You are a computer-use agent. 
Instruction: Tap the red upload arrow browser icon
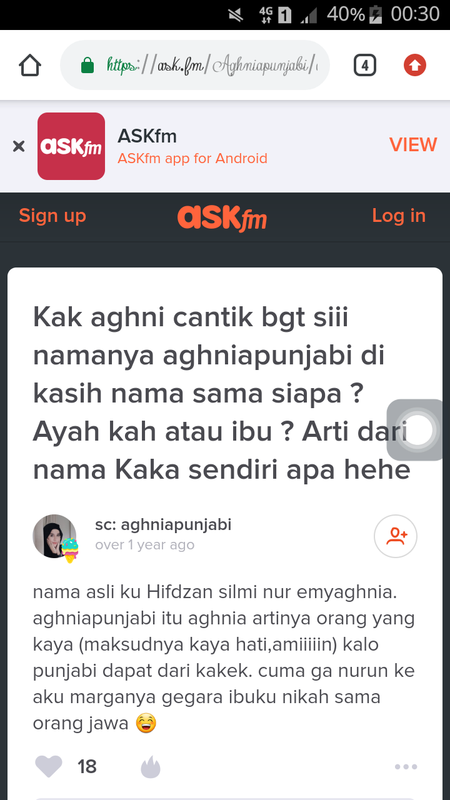click(415, 65)
